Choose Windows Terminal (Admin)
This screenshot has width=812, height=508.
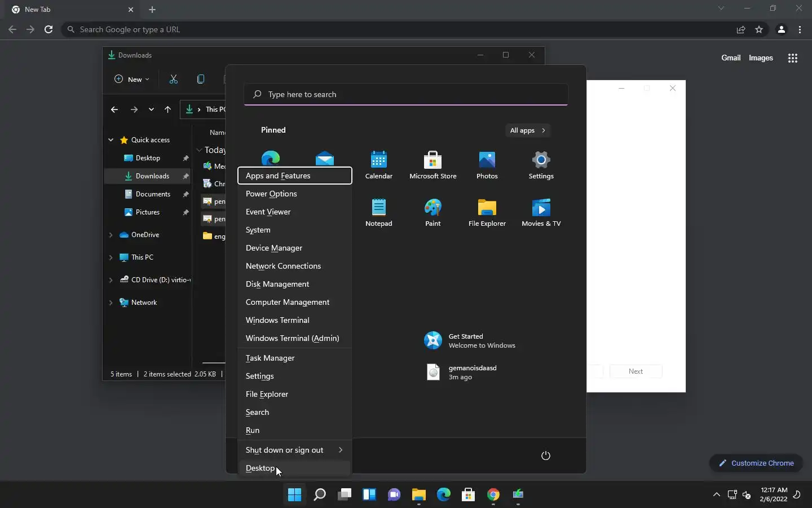tap(295, 338)
